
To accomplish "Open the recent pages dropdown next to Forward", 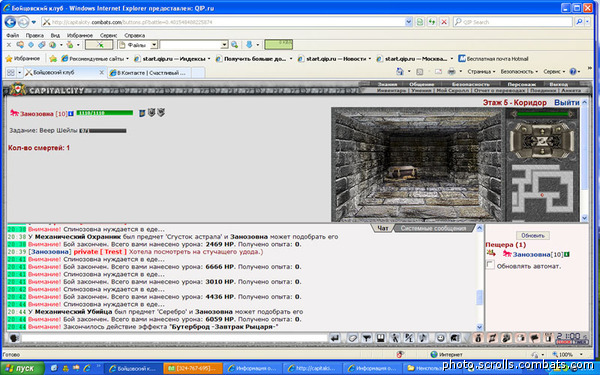I will (x=34, y=22).
